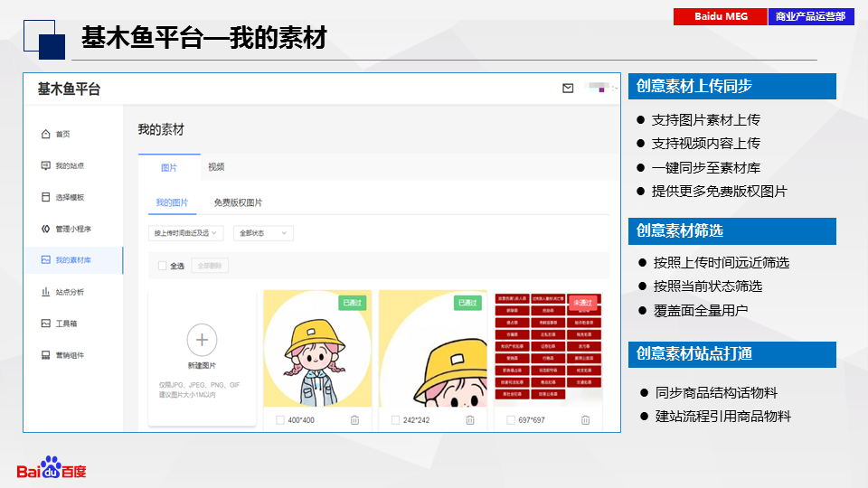Open 工具箱 in the sidebar menu
The height and width of the screenshot is (488, 868).
click(x=66, y=324)
